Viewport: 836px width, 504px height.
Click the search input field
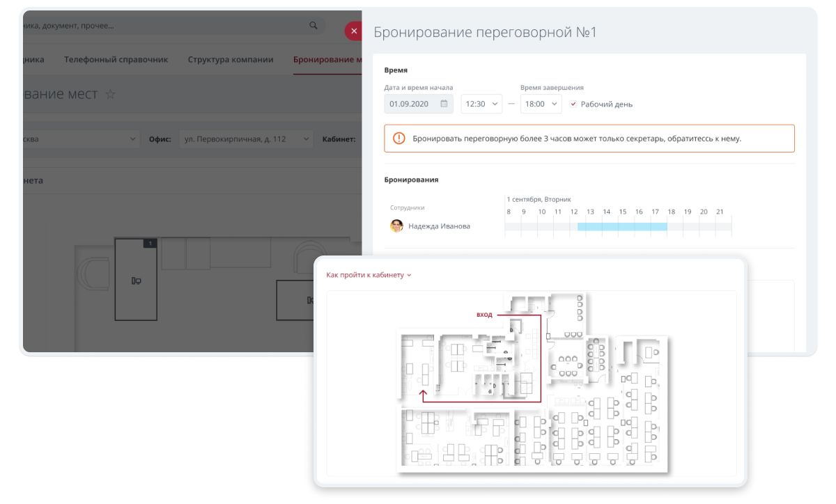point(174,26)
